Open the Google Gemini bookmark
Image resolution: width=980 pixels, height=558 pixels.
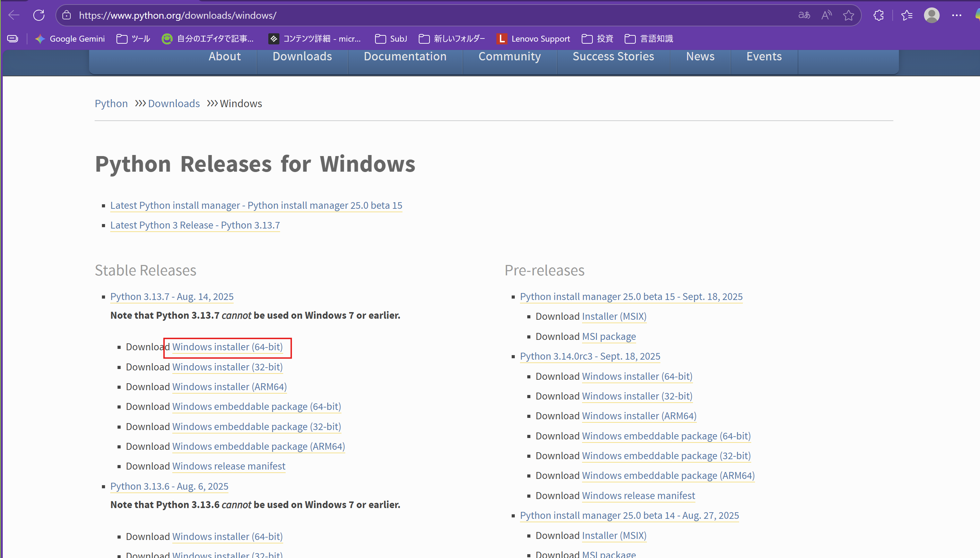click(70, 39)
